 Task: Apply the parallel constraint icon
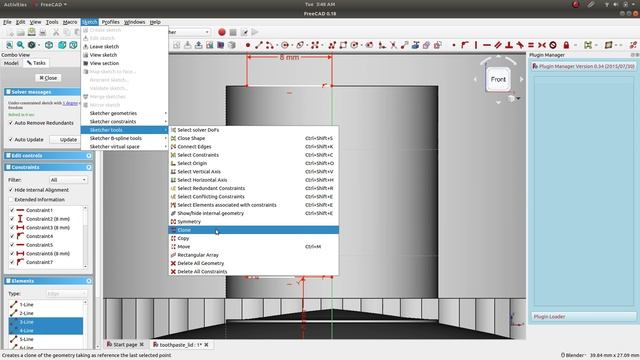(498, 45)
